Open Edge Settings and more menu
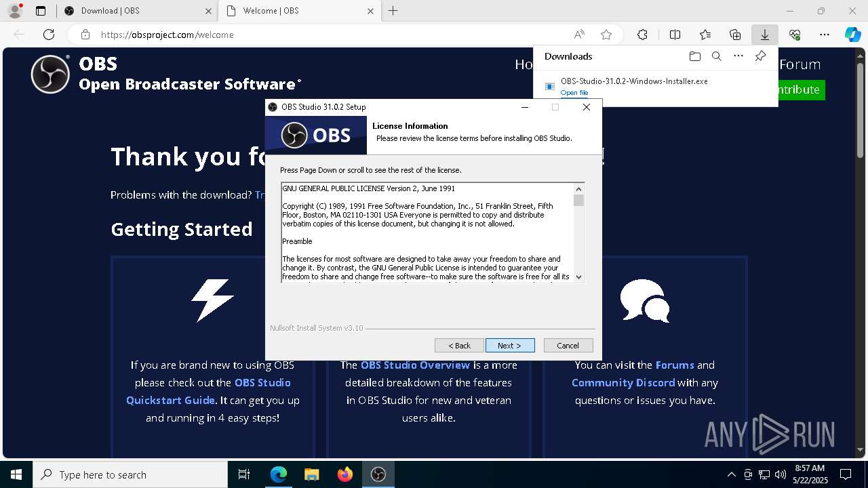 (x=825, y=35)
